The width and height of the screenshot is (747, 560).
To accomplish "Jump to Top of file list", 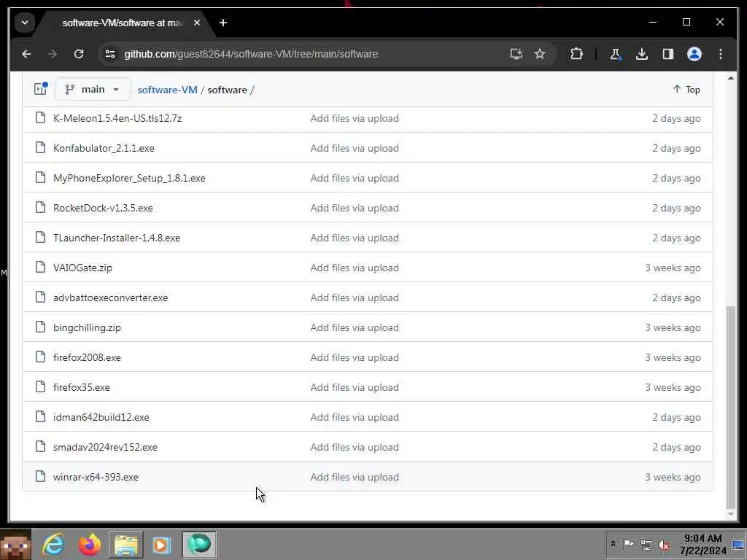I will coord(686,89).
